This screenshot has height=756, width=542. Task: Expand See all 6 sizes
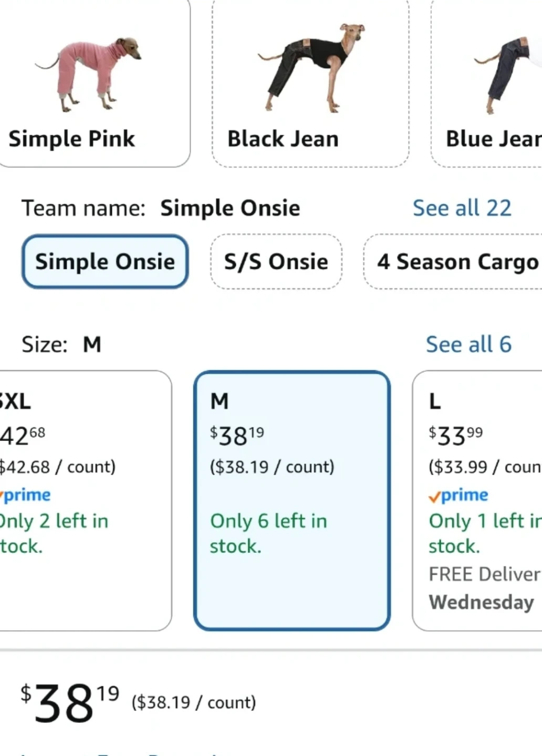coord(468,344)
